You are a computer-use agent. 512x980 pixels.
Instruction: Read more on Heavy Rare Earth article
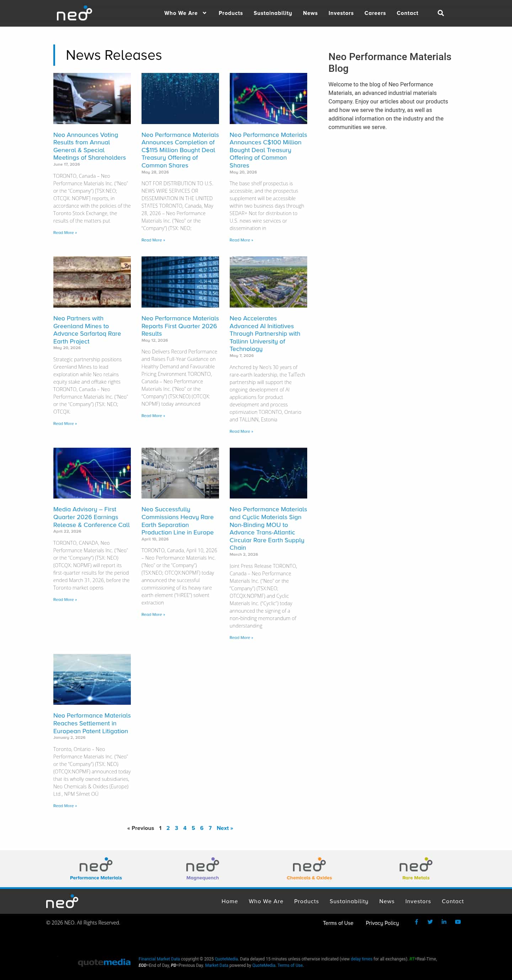point(153,614)
